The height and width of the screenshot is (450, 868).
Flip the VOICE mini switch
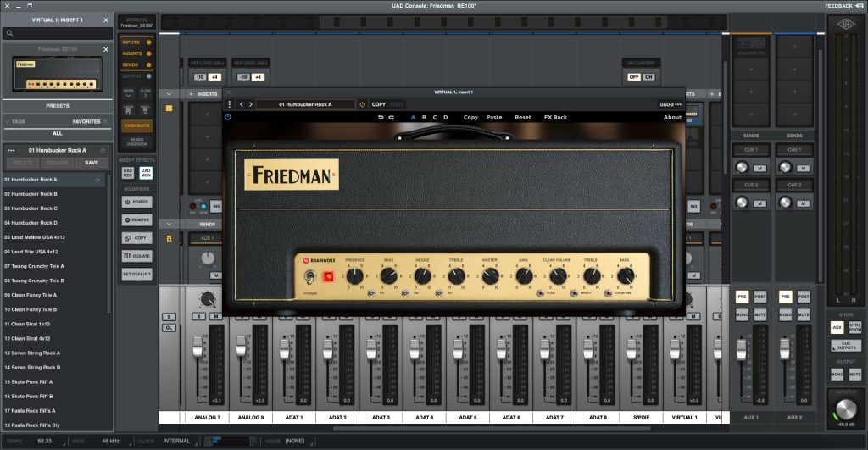[540, 293]
